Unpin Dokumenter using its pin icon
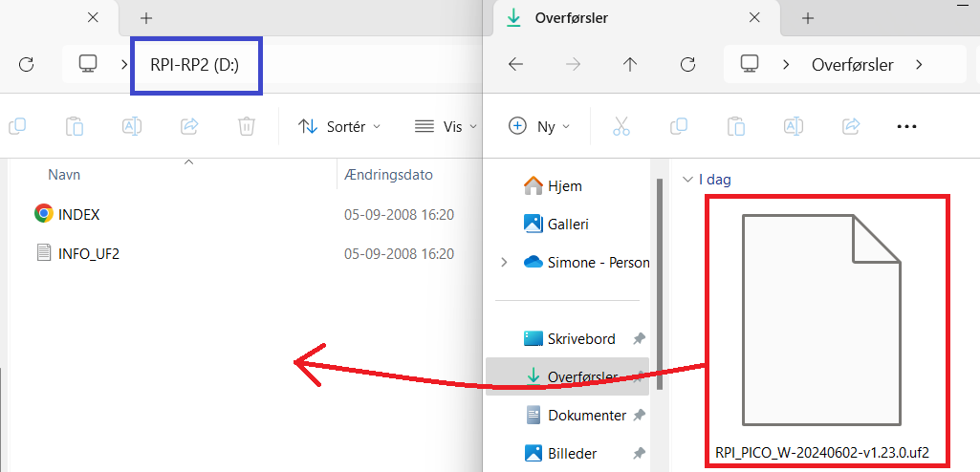Screen dimensions: 980x472 638,416
